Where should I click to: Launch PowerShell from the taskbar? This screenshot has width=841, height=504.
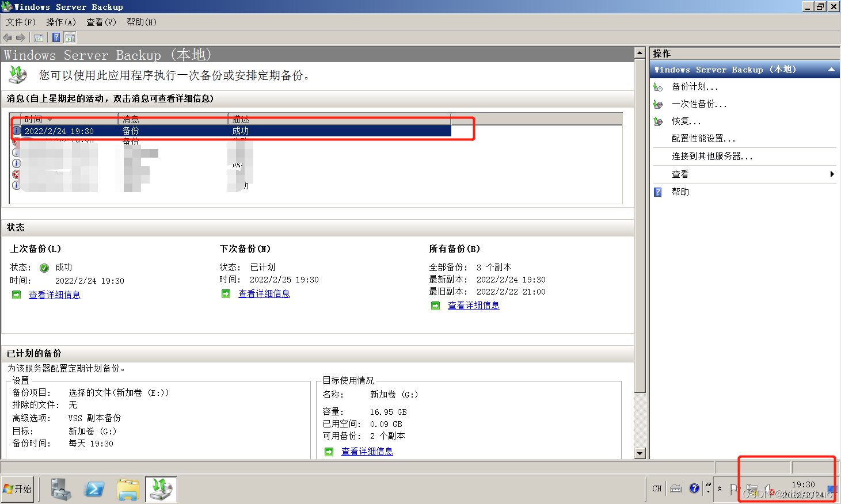94,489
